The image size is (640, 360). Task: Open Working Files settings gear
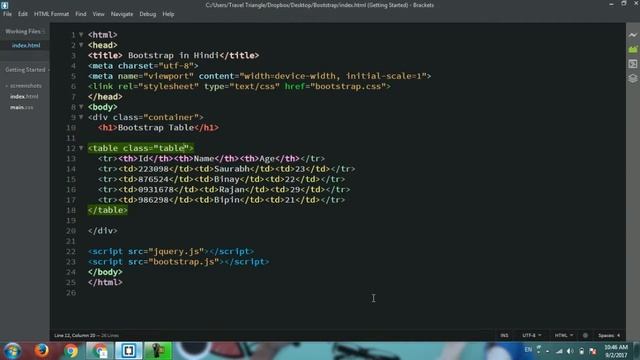coord(44,31)
